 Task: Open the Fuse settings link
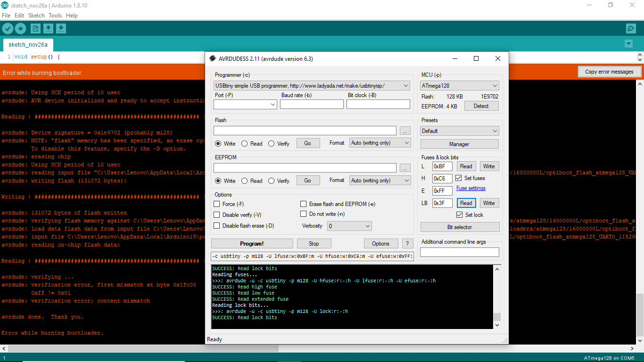click(471, 188)
